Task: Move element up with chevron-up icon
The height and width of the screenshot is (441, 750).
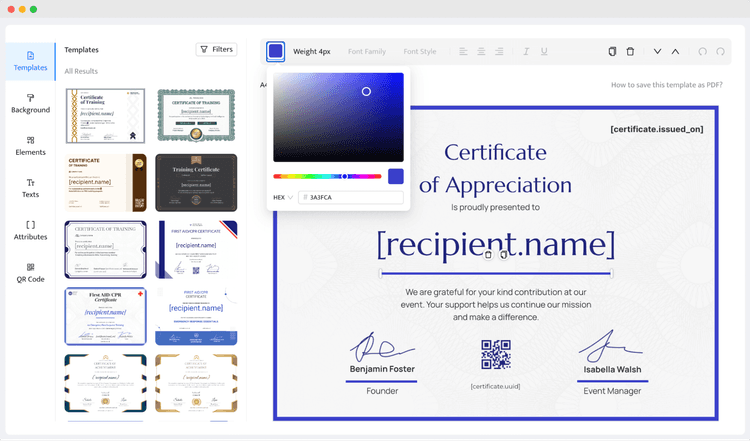Action: click(x=675, y=51)
